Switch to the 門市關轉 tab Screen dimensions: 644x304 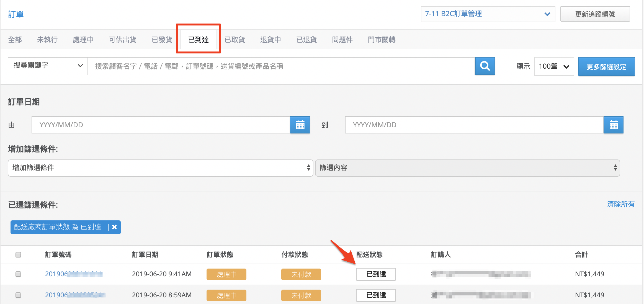click(x=382, y=40)
